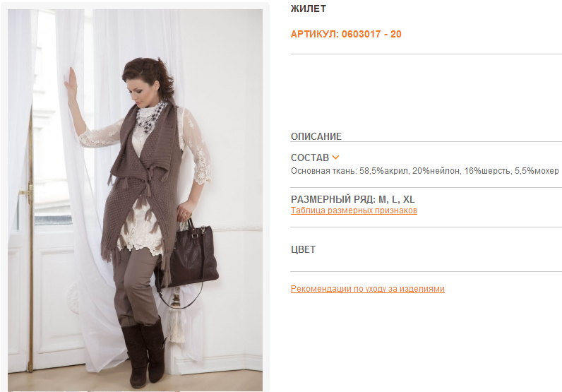Open the Таблица размерных признаков link
562x392 pixels.
pyautogui.click(x=354, y=210)
